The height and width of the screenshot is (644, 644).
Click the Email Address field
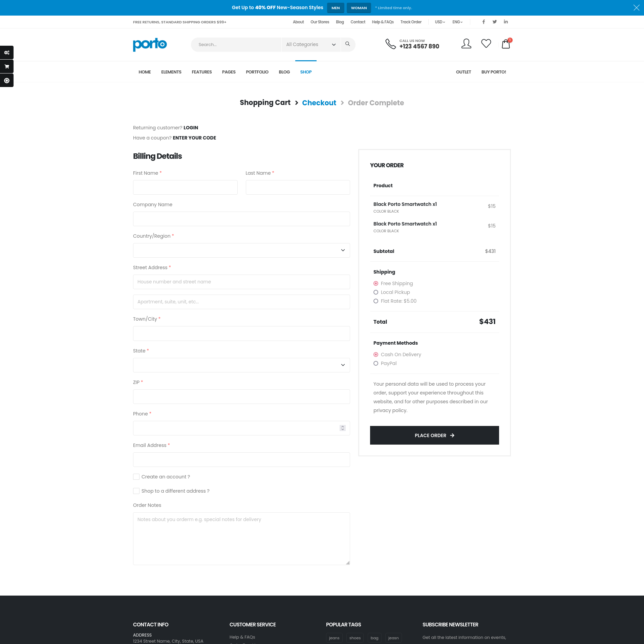241,459
